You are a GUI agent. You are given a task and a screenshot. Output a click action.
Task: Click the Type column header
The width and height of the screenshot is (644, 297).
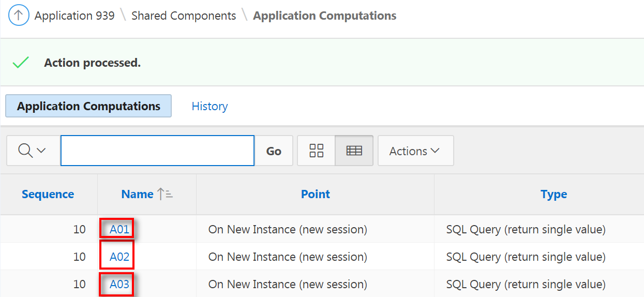(x=553, y=195)
